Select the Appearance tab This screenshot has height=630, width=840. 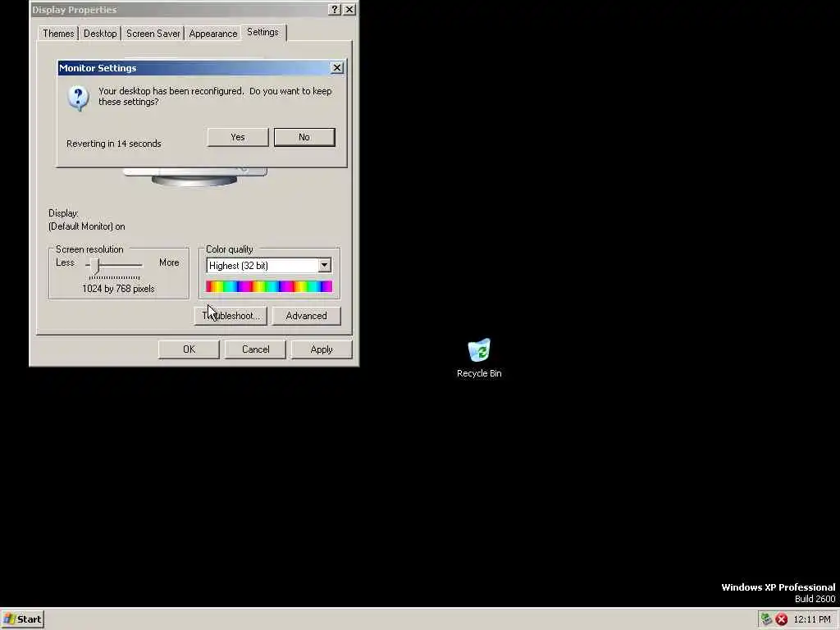click(x=213, y=33)
